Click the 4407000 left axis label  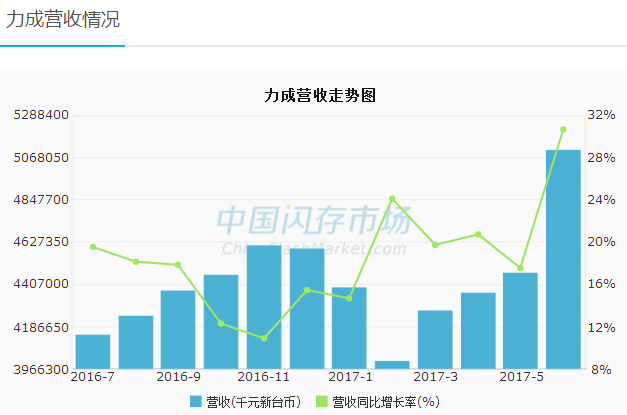(41, 284)
